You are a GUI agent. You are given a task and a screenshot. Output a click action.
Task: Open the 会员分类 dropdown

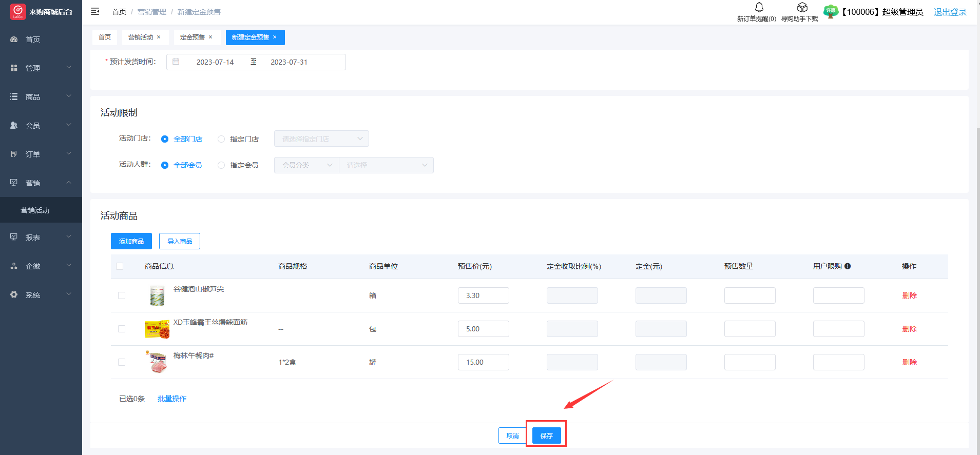coord(306,165)
